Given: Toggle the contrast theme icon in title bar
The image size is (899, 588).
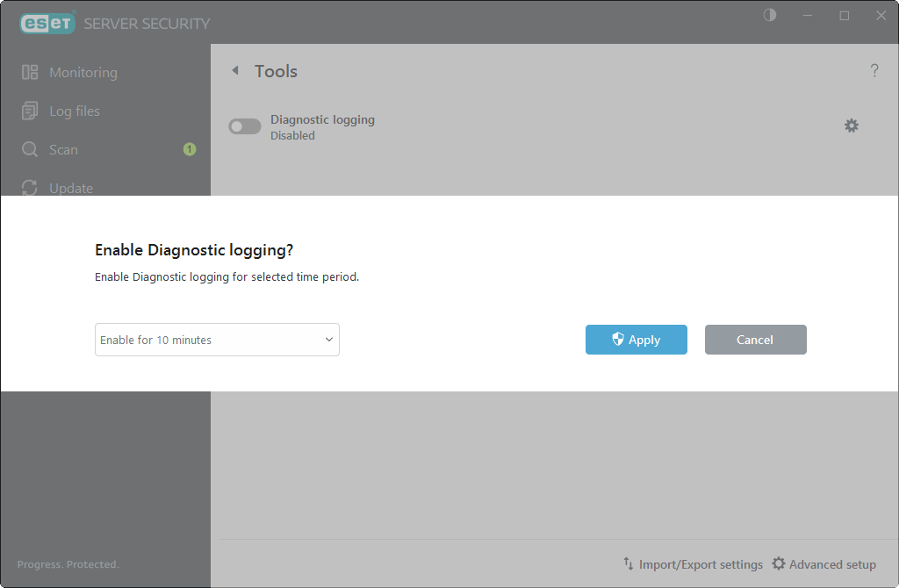Looking at the screenshot, I should pyautogui.click(x=769, y=15).
